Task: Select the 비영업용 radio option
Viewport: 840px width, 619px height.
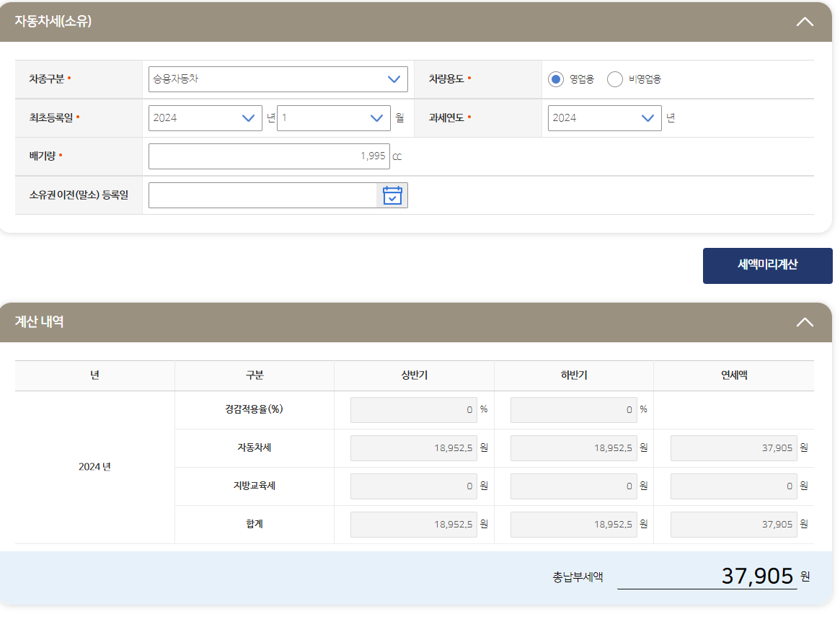Action: [614, 79]
